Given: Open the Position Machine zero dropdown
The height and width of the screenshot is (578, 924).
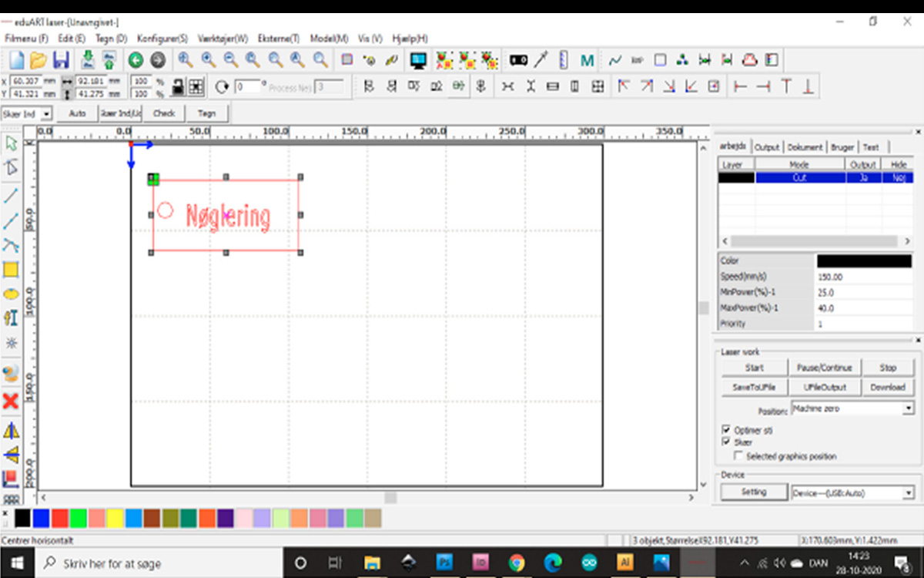Looking at the screenshot, I should (x=852, y=408).
